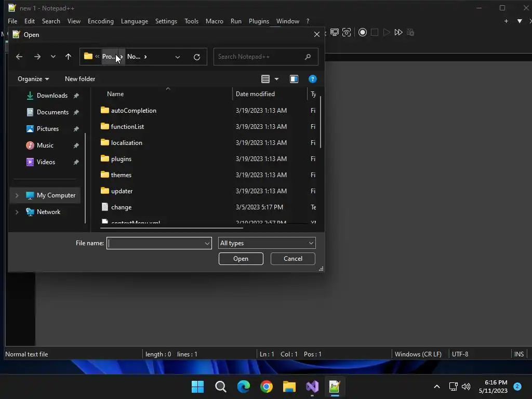Click the monitor icon in Notepad++ toolbar
The height and width of the screenshot is (399, 532).
(x=335, y=33)
